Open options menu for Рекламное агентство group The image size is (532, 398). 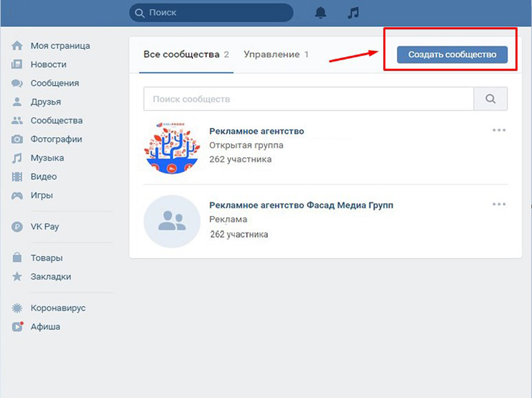tap(499, 130)
